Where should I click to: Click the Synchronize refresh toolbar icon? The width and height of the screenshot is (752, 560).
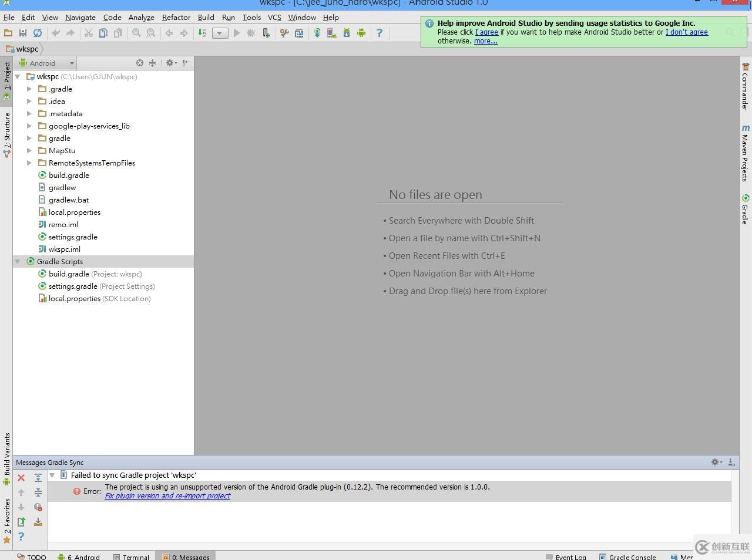coord(38,33)
